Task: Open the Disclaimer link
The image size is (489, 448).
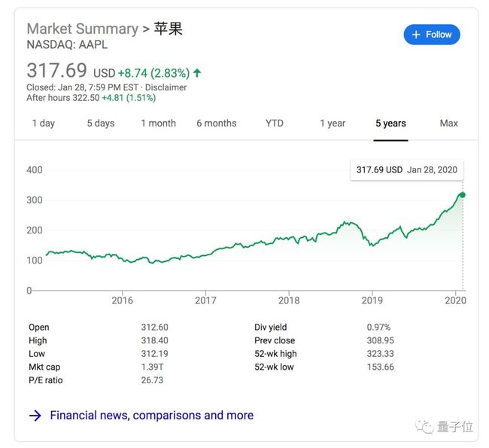Action: coord(166,87)
